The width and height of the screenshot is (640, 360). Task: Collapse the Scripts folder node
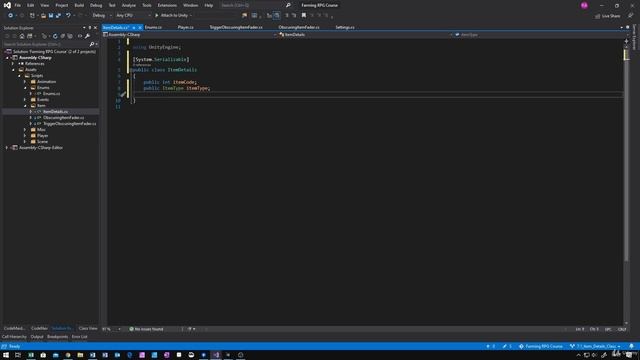pos(19,76)
